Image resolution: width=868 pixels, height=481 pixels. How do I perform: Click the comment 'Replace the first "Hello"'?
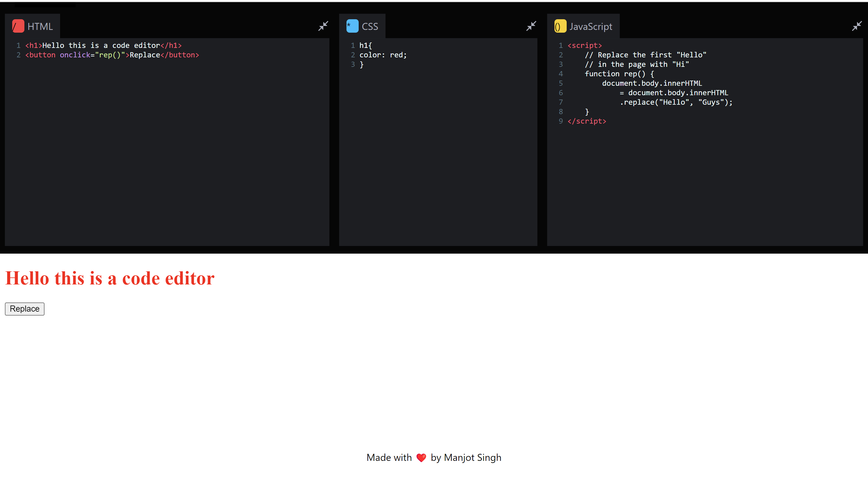tap(646, 55)
